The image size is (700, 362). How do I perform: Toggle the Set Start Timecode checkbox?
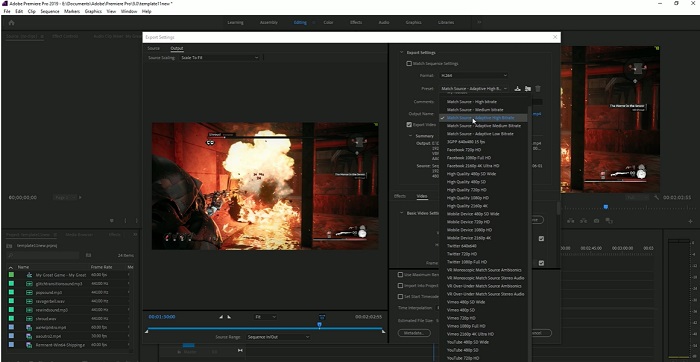tap(400, 296)
